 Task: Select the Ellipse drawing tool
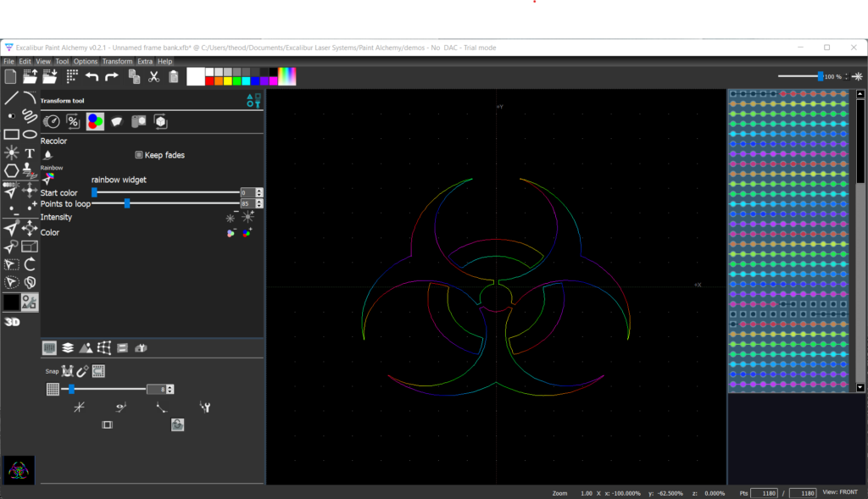tap(30, 134)
